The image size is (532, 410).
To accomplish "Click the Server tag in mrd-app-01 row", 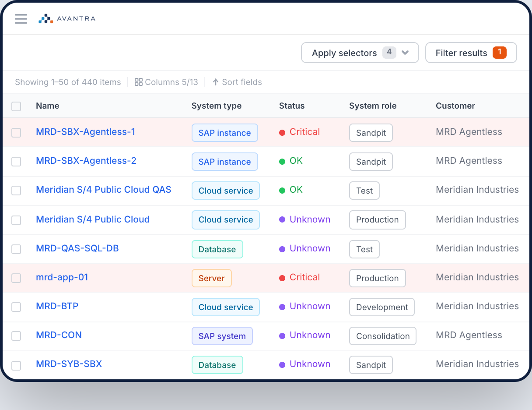I will pos(212,278).
